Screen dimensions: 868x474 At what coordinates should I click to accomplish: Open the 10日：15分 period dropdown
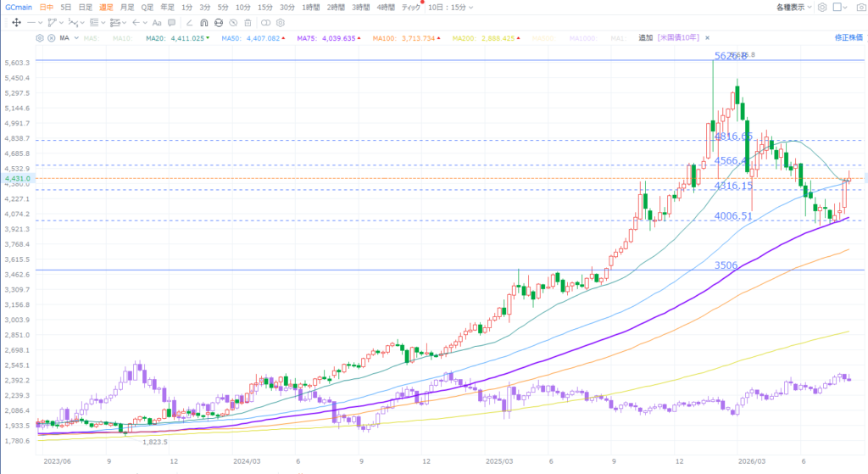[x=451, y=7]
